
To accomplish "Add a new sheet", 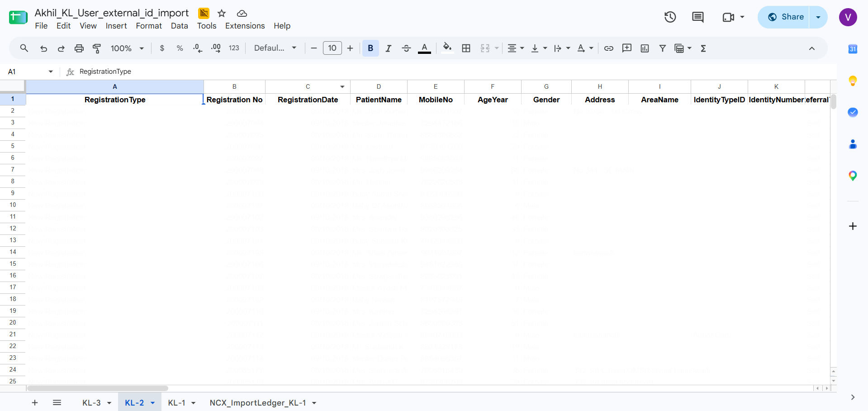I will [35, 402].
